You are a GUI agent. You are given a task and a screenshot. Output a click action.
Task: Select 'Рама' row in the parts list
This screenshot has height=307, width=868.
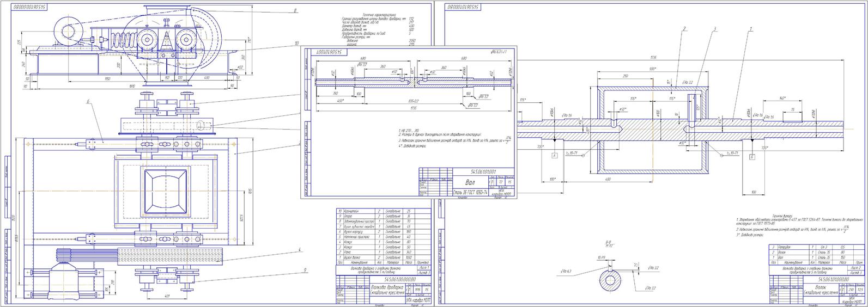[x=383, y=252]
